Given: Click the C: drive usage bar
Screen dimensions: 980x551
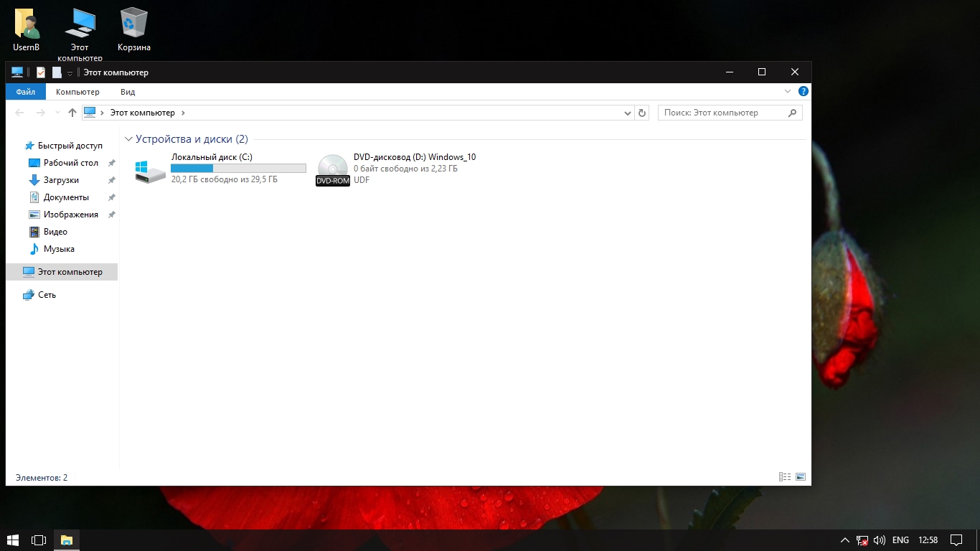Looking at the screenshot, I should [238, 168].
